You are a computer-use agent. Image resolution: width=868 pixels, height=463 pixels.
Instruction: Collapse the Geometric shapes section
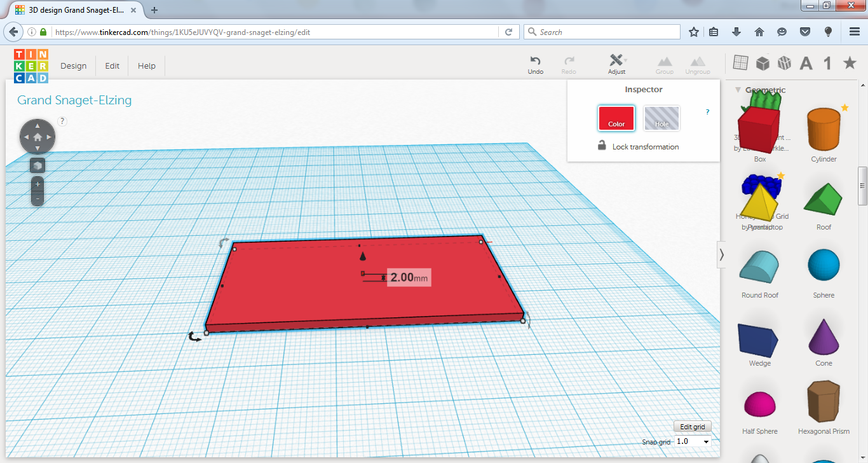tap(738, 90)
